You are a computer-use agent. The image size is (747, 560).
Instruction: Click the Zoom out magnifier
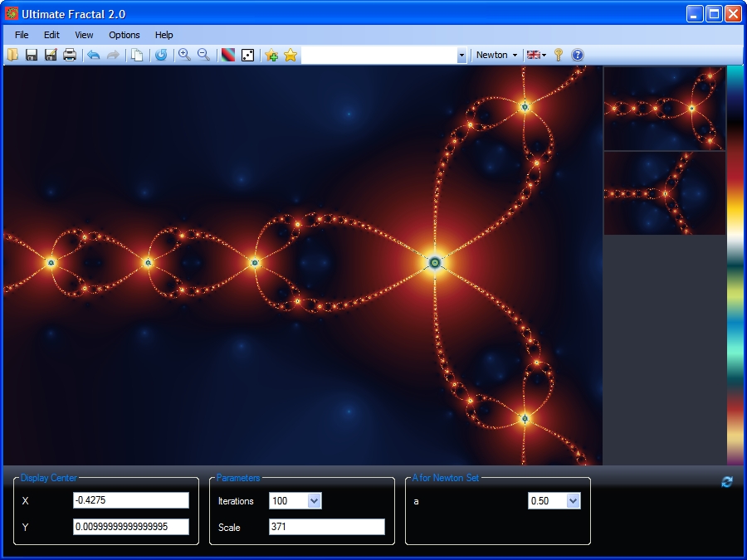click(x=203, y=55)
